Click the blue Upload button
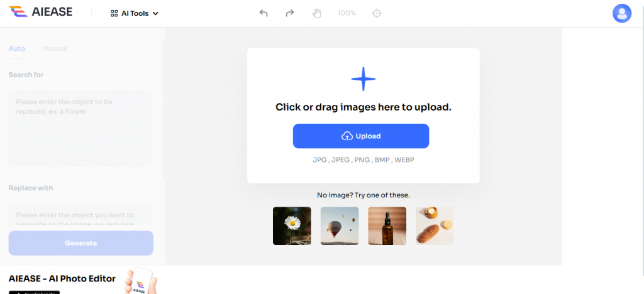This screenshot has width=644, height=294. point(361,136)
